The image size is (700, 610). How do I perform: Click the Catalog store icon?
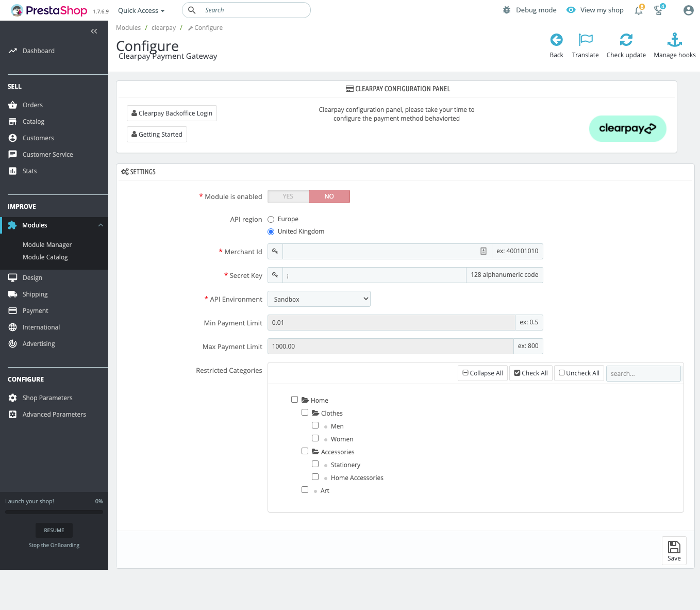(x=13, y=122)
